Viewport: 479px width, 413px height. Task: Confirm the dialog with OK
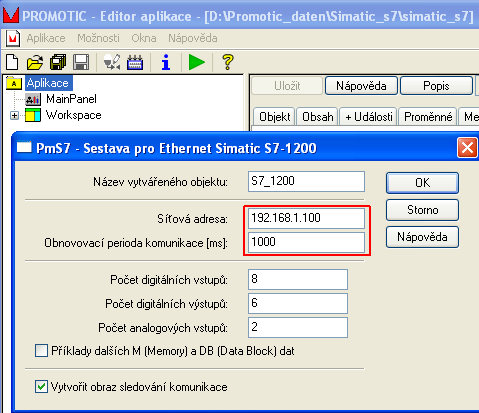(422, 183)
